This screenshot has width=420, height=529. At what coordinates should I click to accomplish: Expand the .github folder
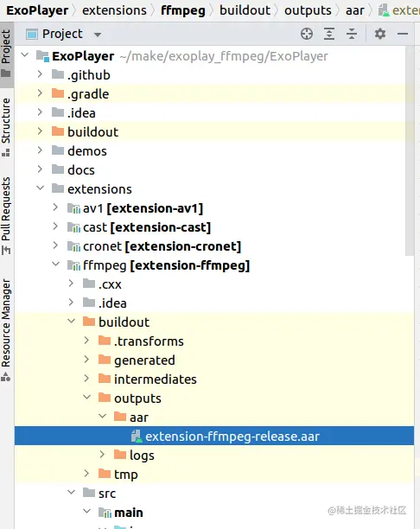tap(40, 73)
